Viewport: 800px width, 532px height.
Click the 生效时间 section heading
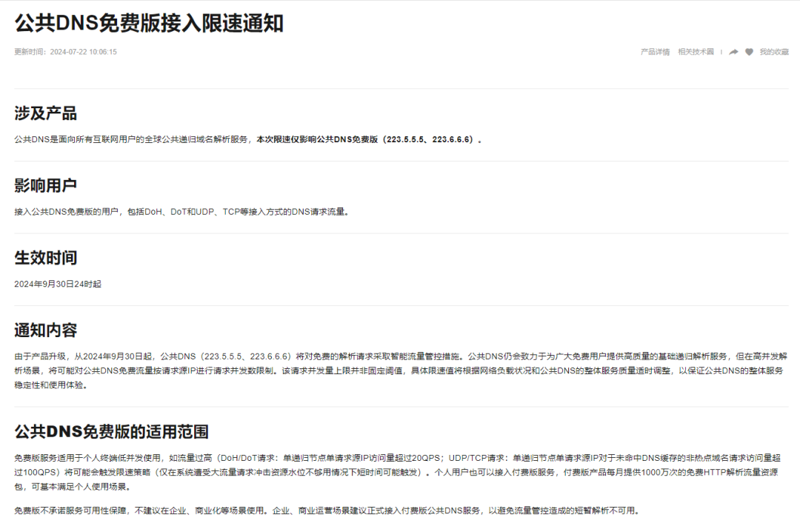[x=45, y=258]
